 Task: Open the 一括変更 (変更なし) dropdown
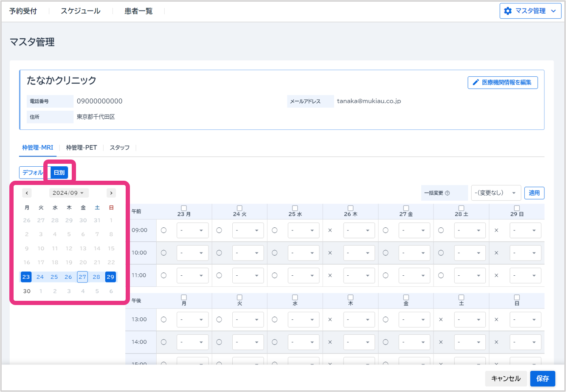pyautogui.click(x=496, y=193)
